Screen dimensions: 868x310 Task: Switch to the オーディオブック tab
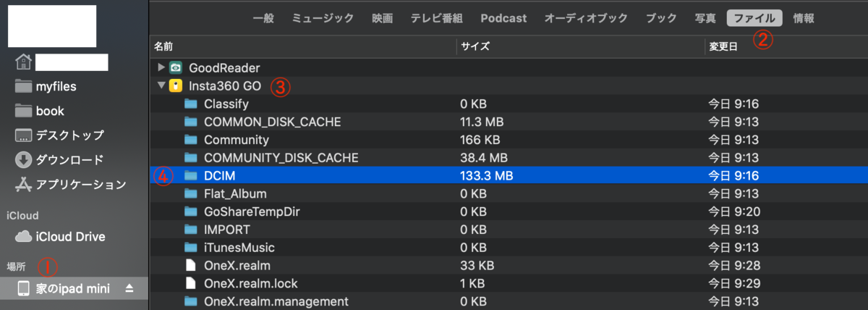click(x=585, y=18)
